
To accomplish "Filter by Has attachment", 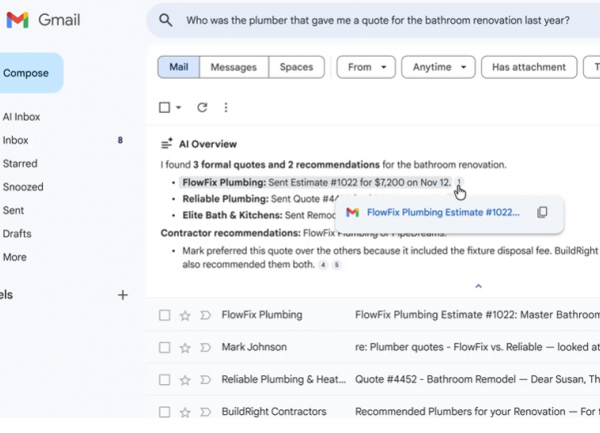I will point(529,68).
